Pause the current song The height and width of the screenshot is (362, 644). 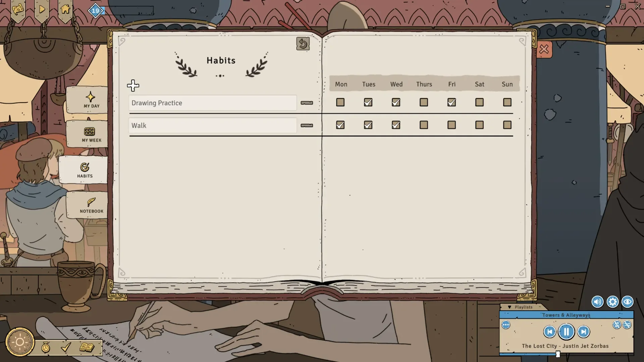pyautogui.click(x=566, y=332)
